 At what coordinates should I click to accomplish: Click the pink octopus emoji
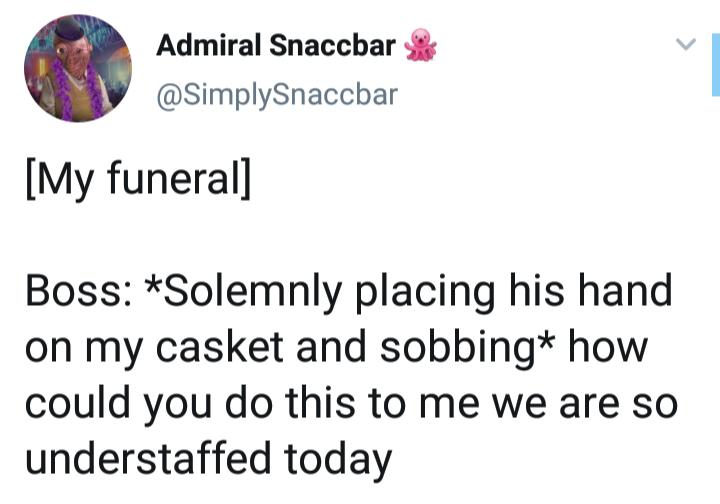coord(420,45)
